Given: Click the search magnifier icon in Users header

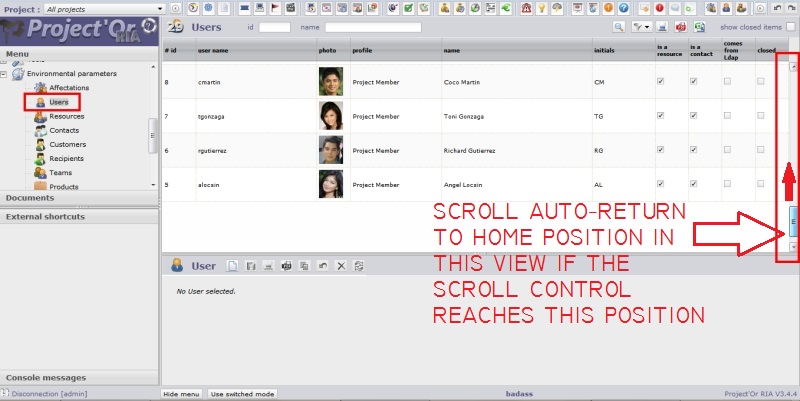Looking at the screenshot, I should pos(619,27).
